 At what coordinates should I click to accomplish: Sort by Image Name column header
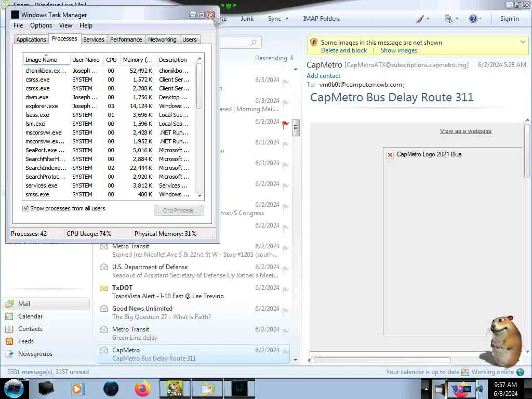[x=46, y=60]
